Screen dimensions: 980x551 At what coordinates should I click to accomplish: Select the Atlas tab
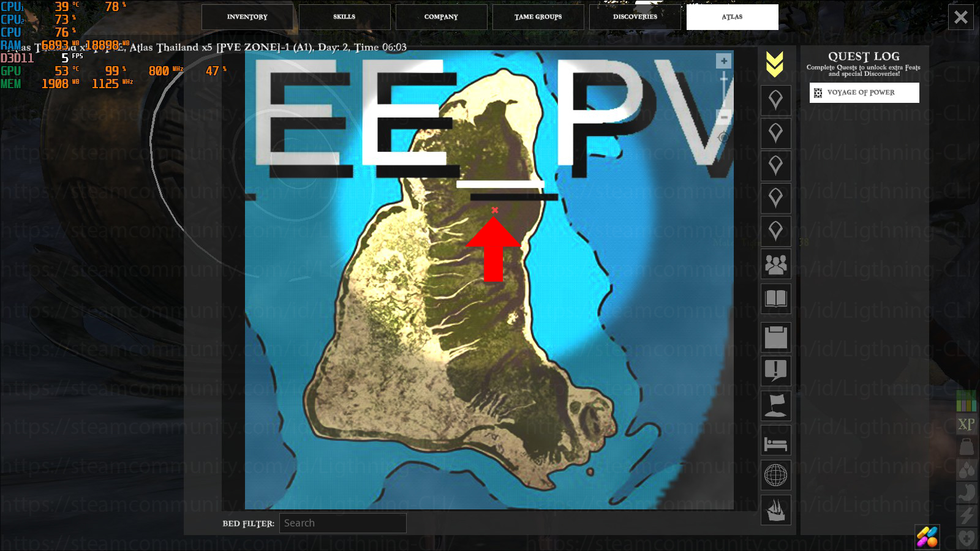pyautogui.click(x=732, y=17)
